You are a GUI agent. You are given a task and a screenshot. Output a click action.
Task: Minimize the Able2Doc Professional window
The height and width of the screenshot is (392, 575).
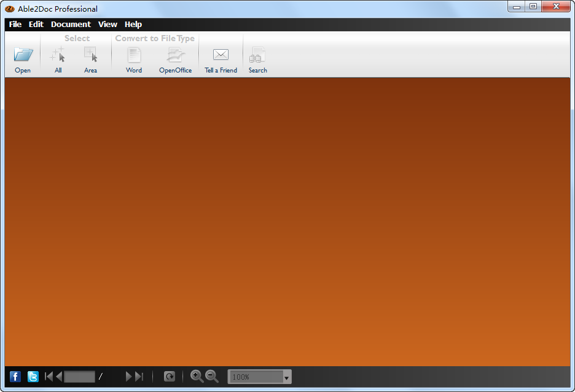point(516,6)
